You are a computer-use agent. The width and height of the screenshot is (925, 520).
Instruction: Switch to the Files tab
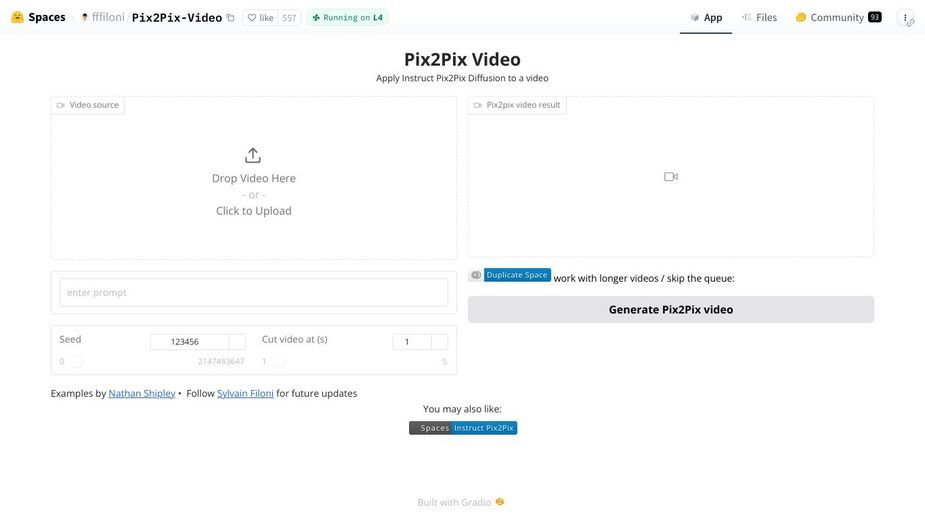759,18
